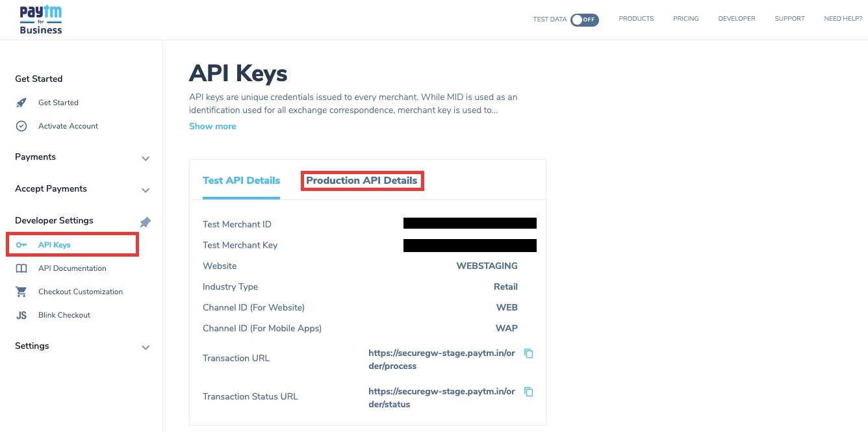Click the Show more link

tap(212, 126)
